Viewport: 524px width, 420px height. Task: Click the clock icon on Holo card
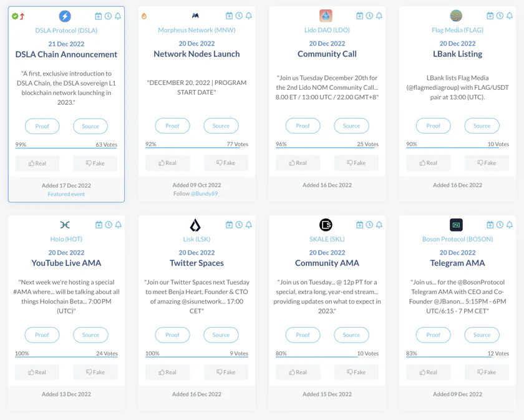109,225
